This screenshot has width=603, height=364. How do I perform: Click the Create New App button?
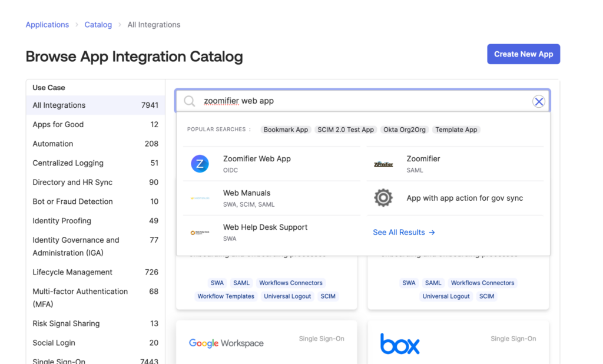coord(524,54)
